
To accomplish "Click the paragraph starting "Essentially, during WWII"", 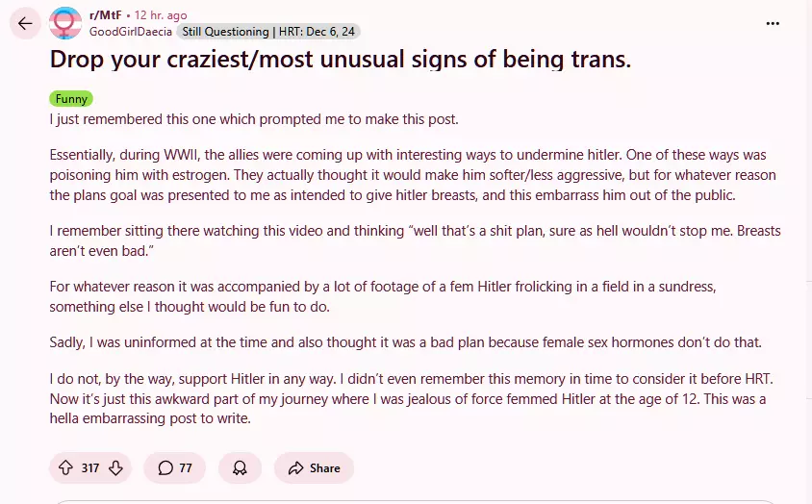I will 414,175.
